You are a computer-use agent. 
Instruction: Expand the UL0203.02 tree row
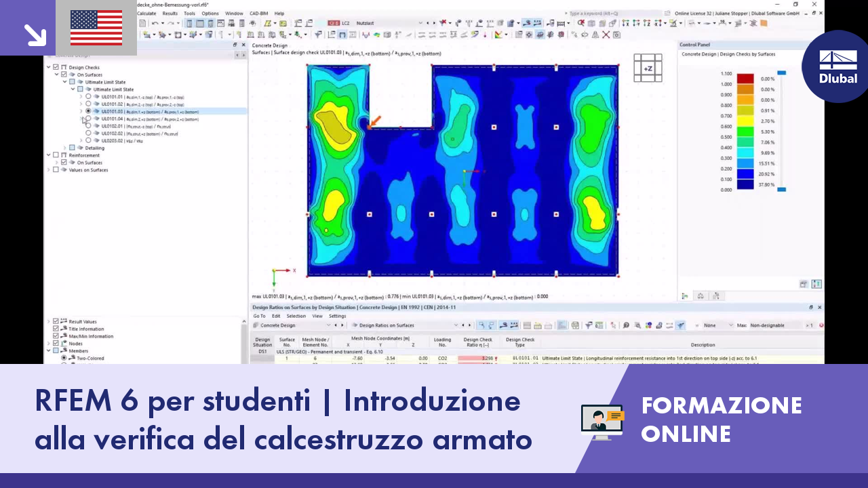click(x=81, y=140)
